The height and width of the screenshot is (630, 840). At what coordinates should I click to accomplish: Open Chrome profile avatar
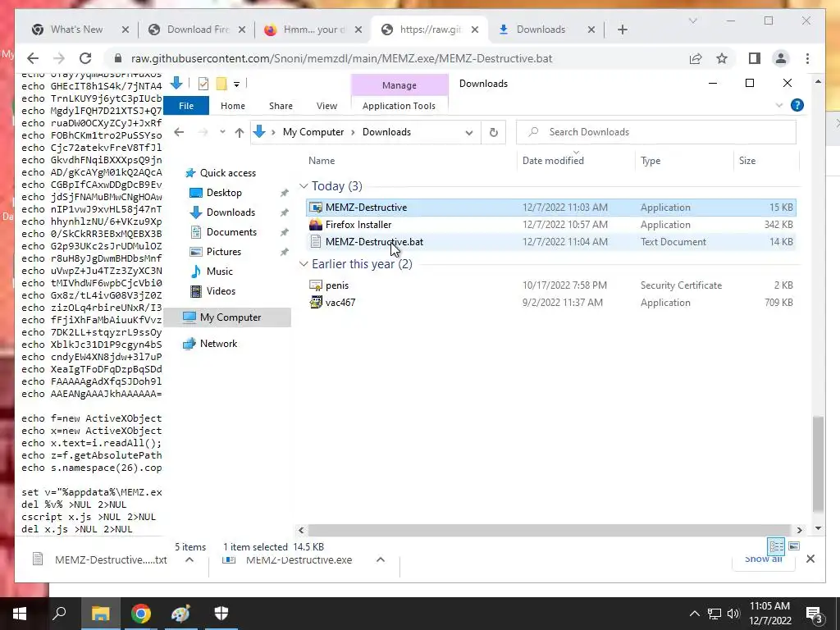pyautogui.click(x=781, y=58)
